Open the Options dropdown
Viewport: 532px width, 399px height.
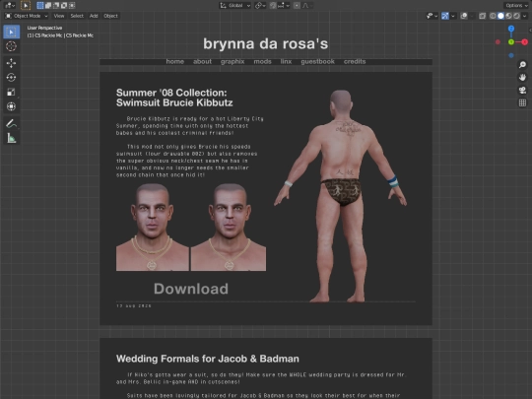[x=516, y=6]
